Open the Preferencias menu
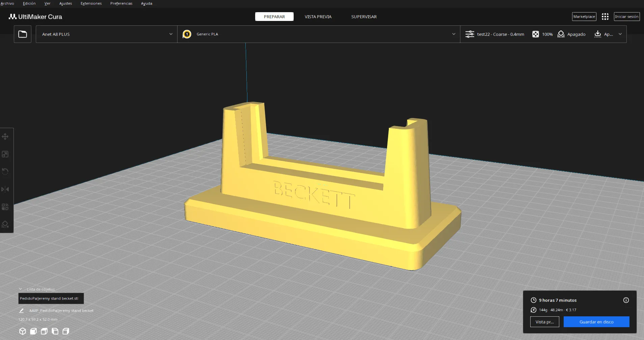 point(121,3)
